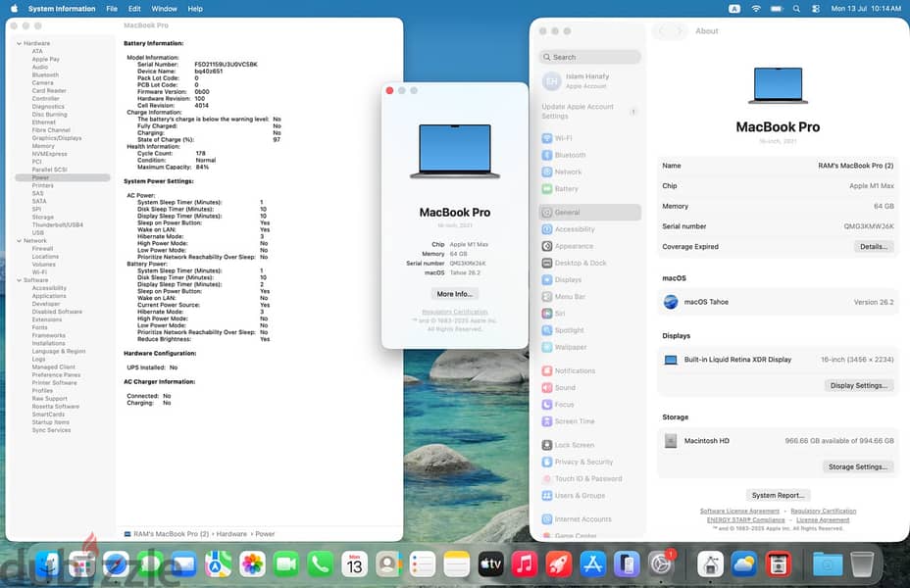Viewport: 910px width, 588px height.
Task: Open ENERGY STAR Compliance link
Action: coord(746,520)
